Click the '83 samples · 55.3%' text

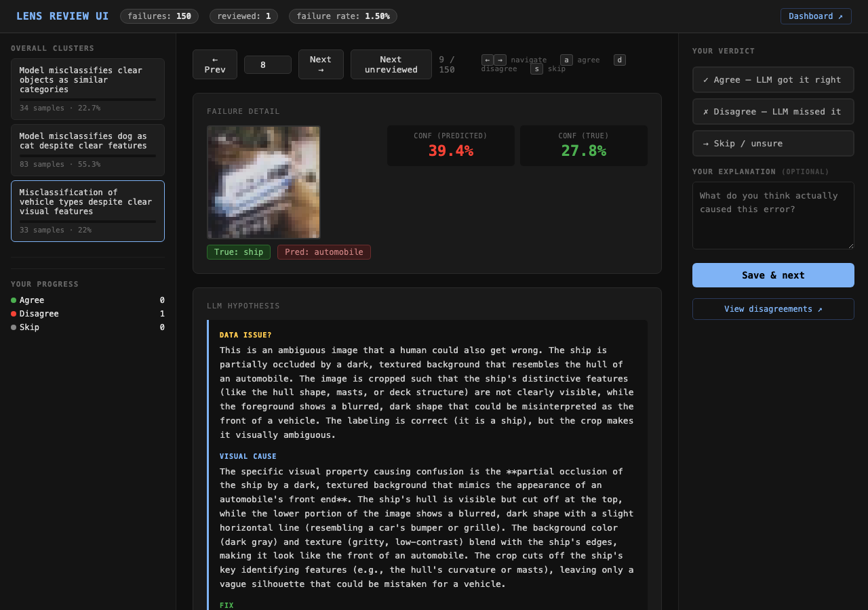click(60, 164)
